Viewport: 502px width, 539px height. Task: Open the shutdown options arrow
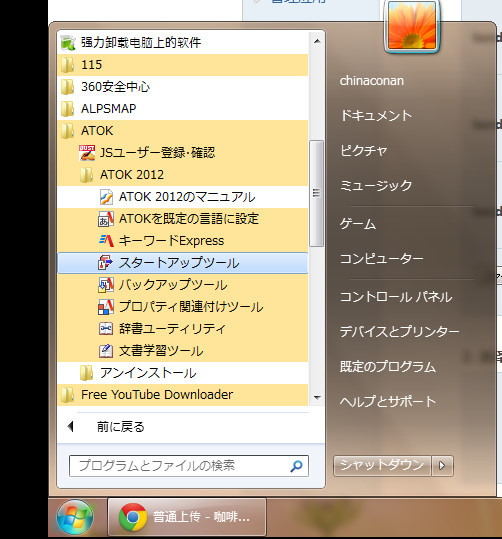tap(443, 466)
